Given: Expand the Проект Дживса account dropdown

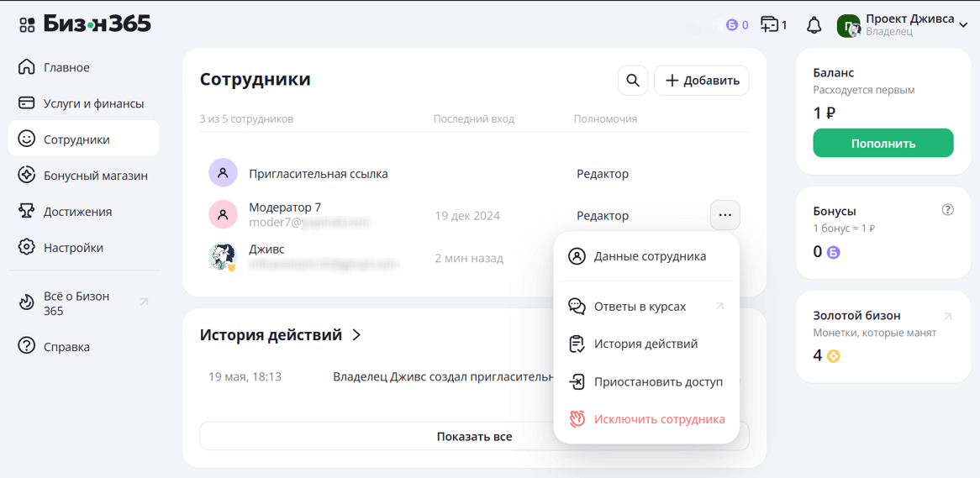Looking at the screenshot, I should click(x=963, y=25).
